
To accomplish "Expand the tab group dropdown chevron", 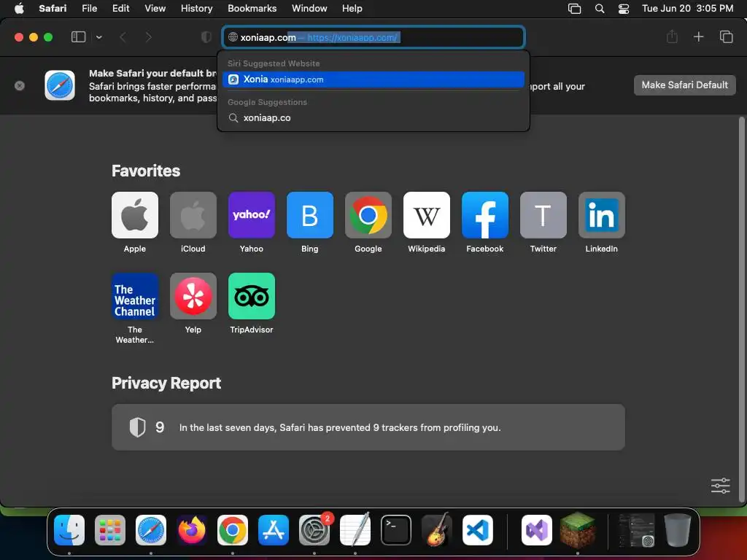I will click(x=98, y=37).
